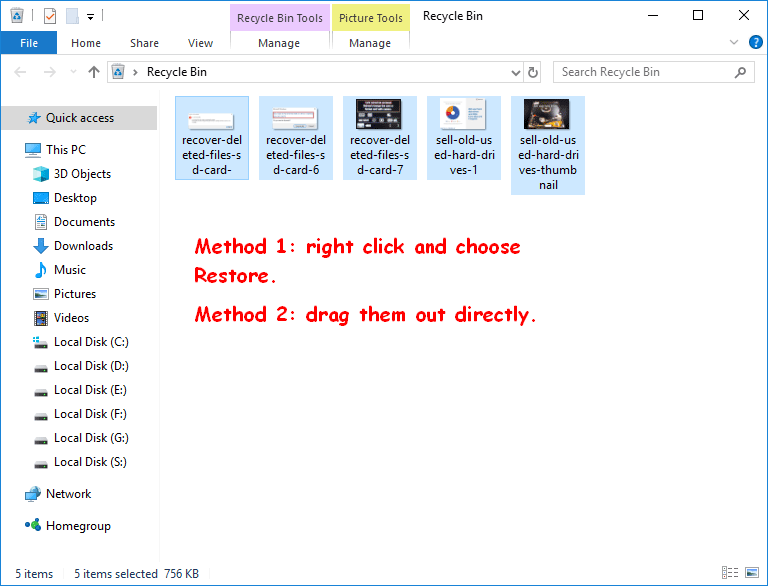Click 5 items selected 756 KB status
This screenshot has width=768, height=586.
pos(136,574)
